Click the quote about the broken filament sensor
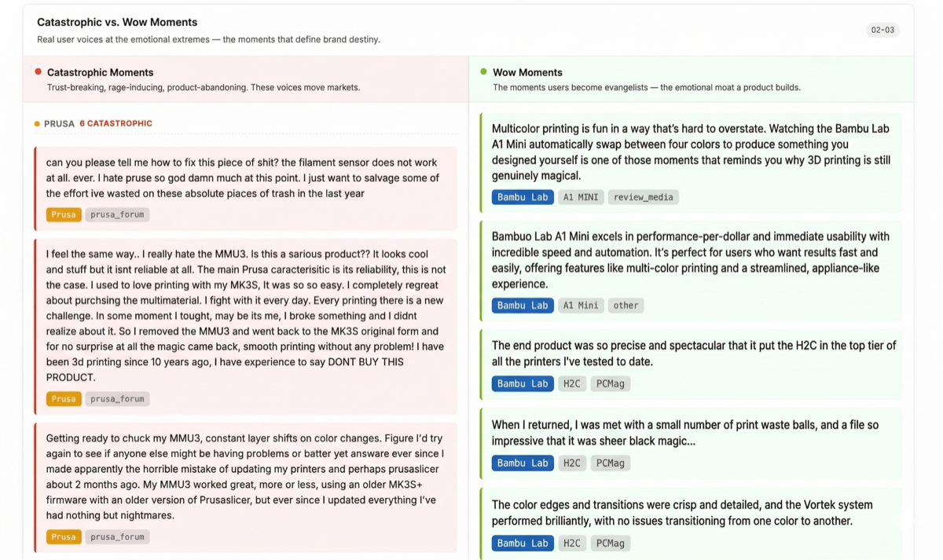This screenshot has height=560, width=943. [x=242, y=178]
